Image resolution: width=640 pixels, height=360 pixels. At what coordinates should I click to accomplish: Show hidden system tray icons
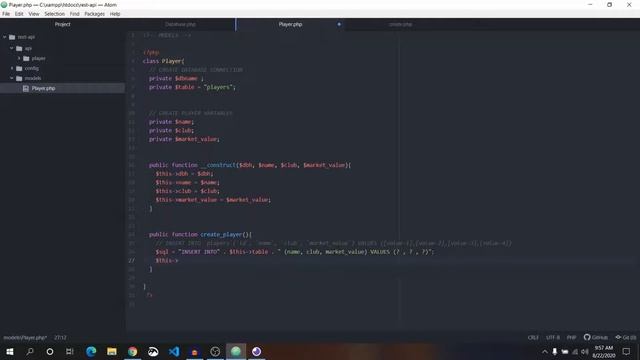[x=544, y=351]
